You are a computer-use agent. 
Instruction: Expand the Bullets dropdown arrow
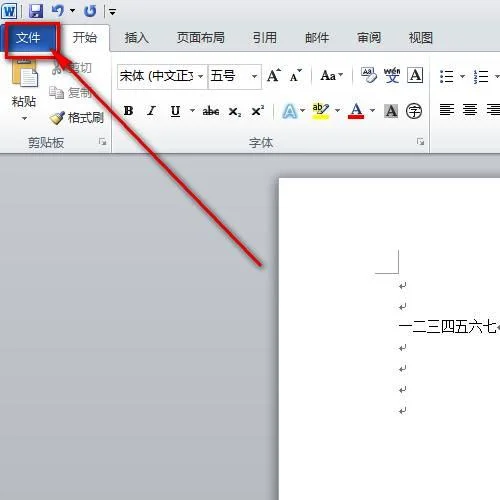462,77
